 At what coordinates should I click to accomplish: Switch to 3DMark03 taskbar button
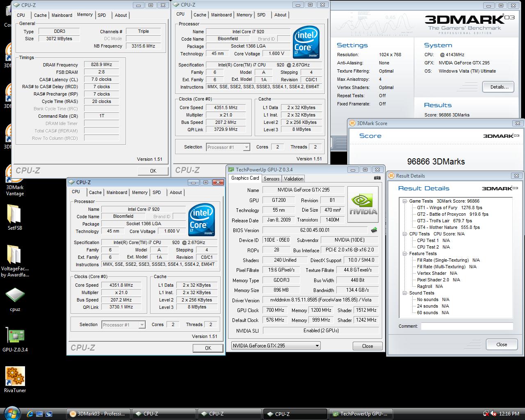(98, 414)
